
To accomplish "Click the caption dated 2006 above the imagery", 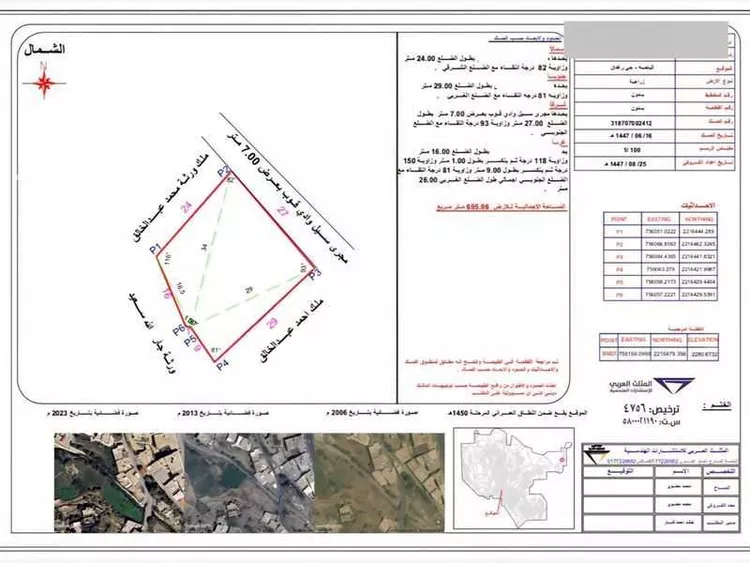I will pyautogui.click(x=372, y=412).
